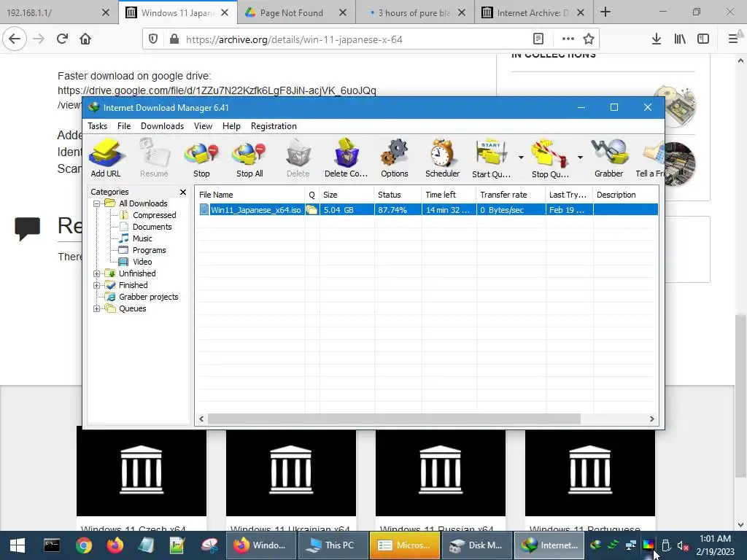Select the Win11_Japanese_x64.iso download row
The image size is (747, 560).
(x=428, y=210)
